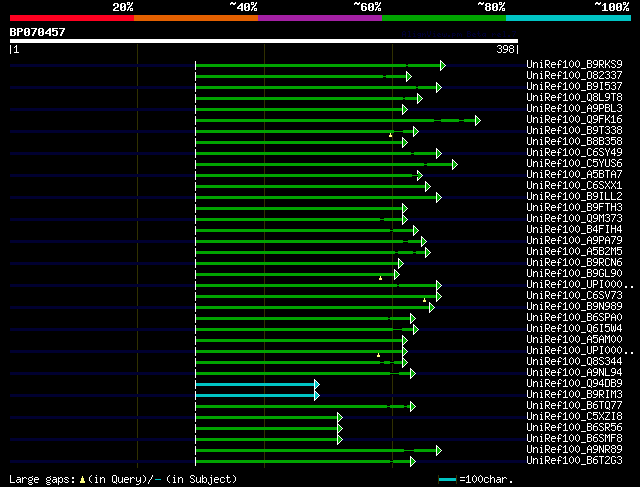Open the UniRef100_A5BTA7 hit label
The width and height of the screenshot is (640, 487).
point(574,175)
